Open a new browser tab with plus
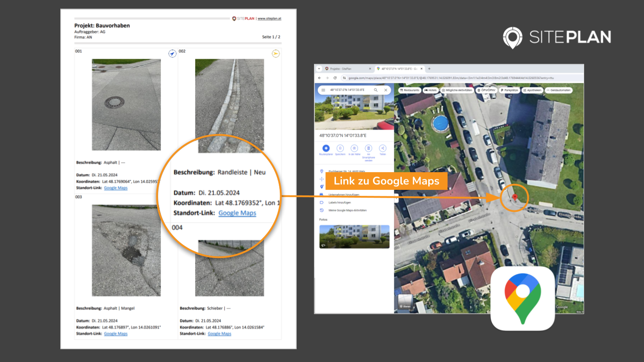This screenshot has width=644, height=362. 429,69
